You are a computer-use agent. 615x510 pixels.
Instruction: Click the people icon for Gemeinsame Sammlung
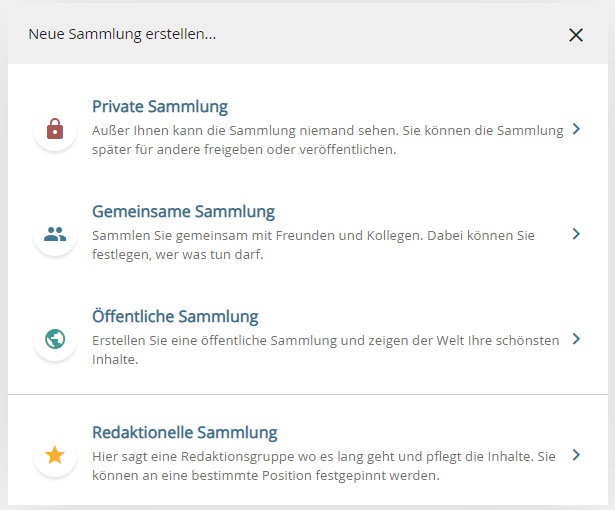tap(55, 235)
